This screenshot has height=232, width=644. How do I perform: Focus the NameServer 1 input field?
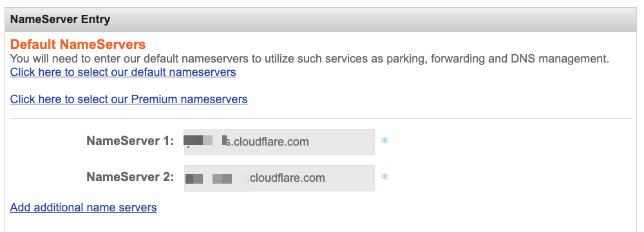click(279, 142)
